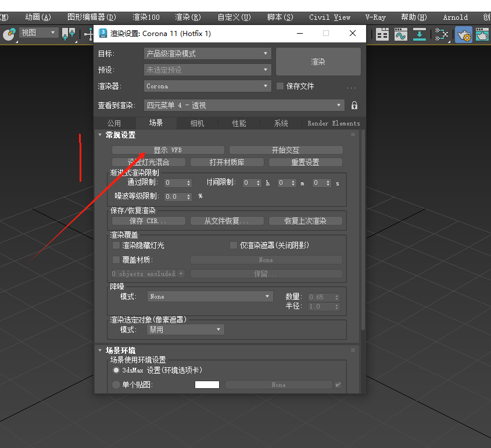Open the Rendered Frame Window teapot icon
The width and height of the screenshot is (491, 448).
coord(482,34)
